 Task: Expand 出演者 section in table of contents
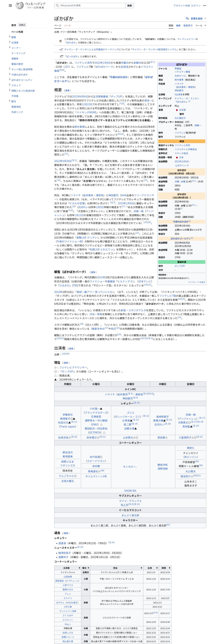[10, 42]
